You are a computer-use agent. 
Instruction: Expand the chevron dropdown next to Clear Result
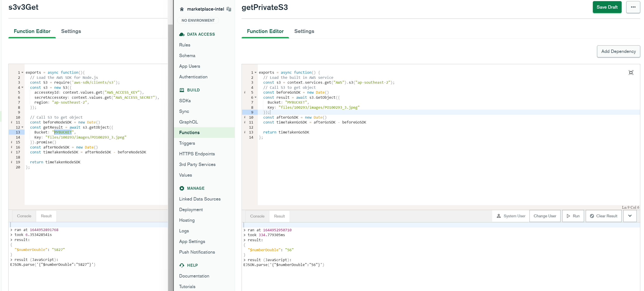(x=630, y=216)
